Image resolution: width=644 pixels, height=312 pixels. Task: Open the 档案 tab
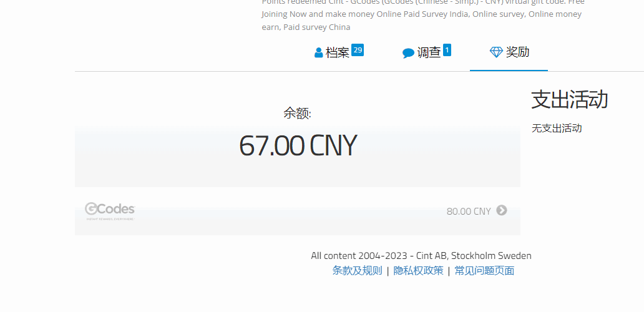point(338,53)
